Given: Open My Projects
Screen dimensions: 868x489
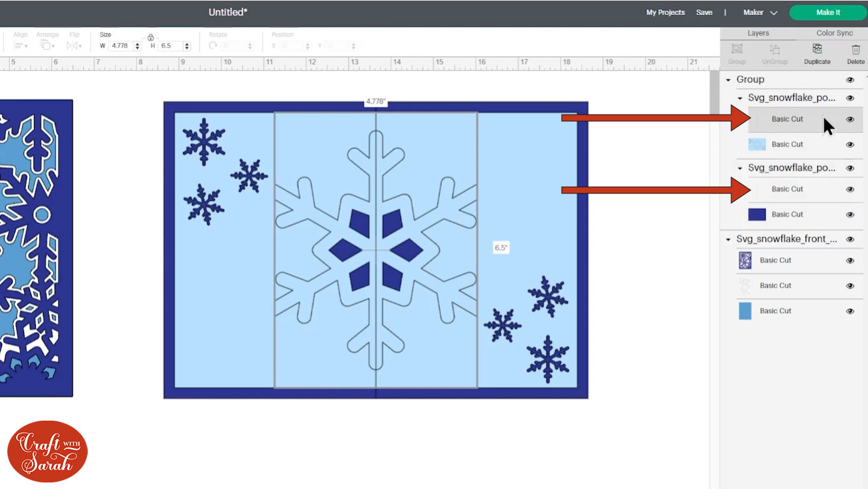Looking at the screenshot, I should (x=665, y=12).
